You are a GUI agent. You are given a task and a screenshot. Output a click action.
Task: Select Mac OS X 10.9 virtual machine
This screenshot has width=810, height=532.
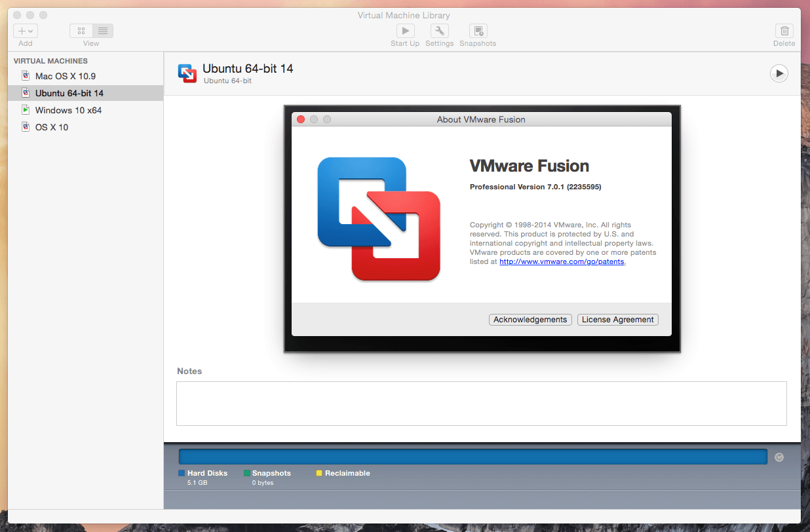pos(86,76)
